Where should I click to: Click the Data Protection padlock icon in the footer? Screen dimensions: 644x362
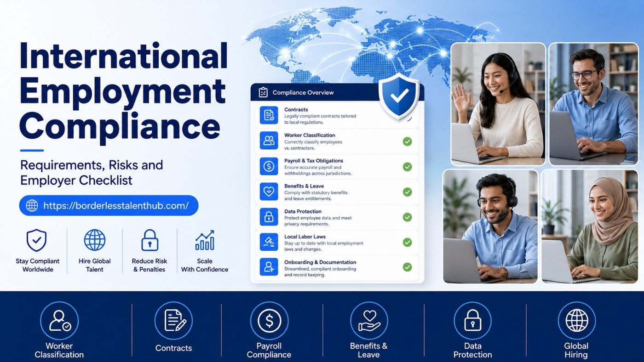point(472,321)
